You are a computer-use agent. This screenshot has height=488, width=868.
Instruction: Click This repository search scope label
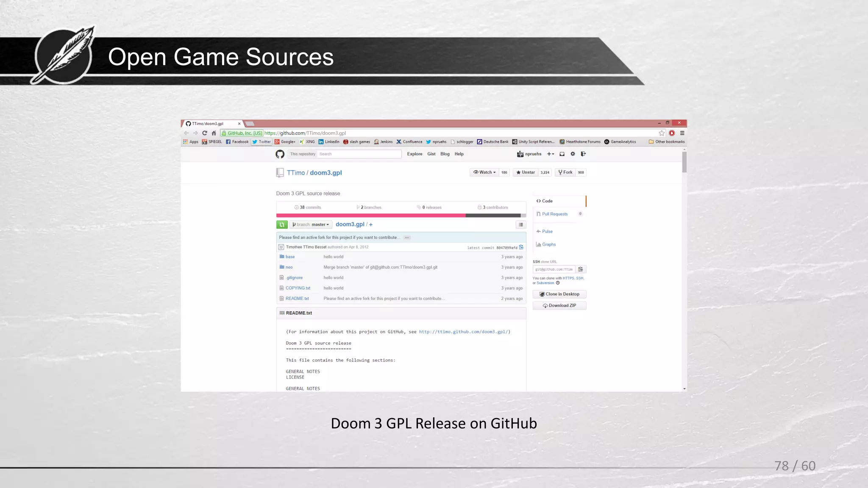pos(303,154)
